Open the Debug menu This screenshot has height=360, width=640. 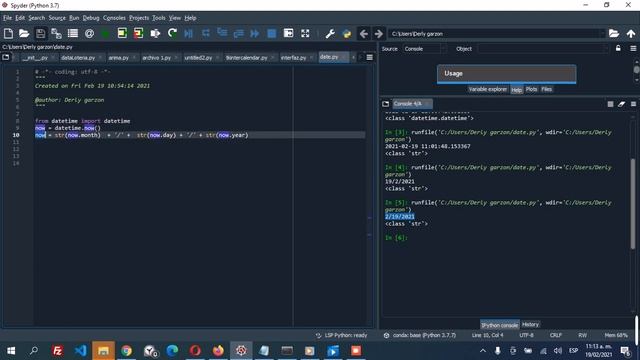91,18
